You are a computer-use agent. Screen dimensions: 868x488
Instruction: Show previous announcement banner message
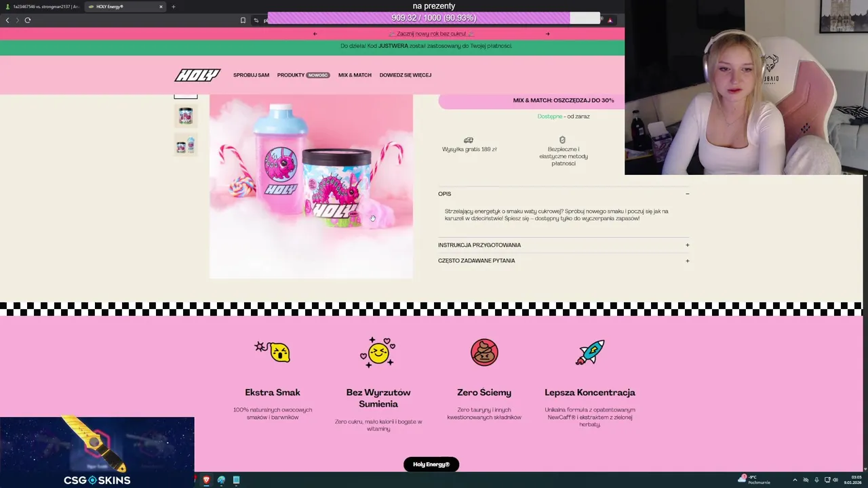coord(315,33)
